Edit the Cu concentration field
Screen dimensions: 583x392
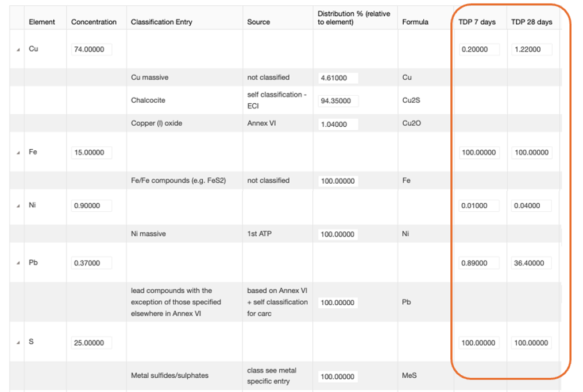(x=91, y=49)
